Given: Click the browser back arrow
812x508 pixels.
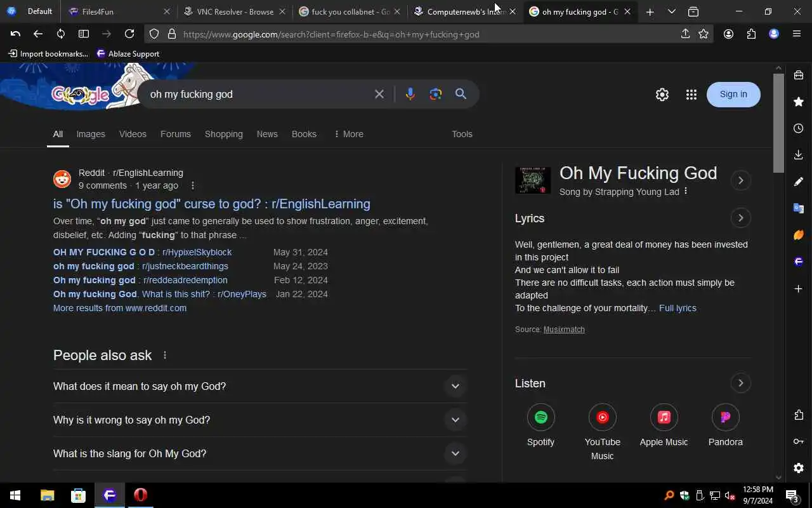Looking at the screenshot, I should (38, 34).
